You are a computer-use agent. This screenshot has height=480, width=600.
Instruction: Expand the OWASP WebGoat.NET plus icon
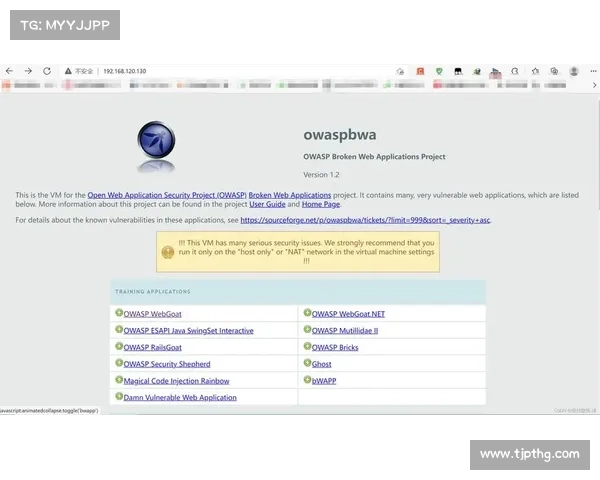pyautogui.click(x=307, y=313)
